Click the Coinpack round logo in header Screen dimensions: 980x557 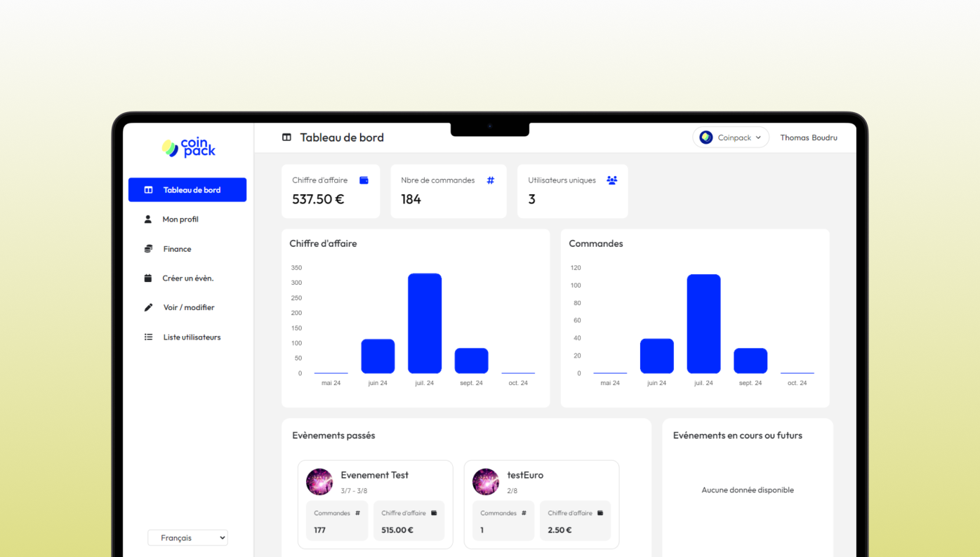tap(706, 137)
